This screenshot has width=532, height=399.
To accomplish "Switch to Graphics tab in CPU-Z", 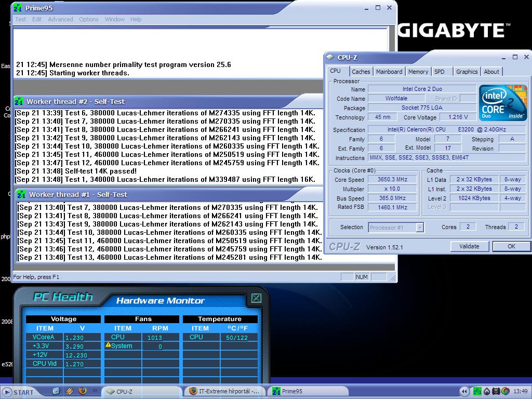I will click(x=467, y=72).
